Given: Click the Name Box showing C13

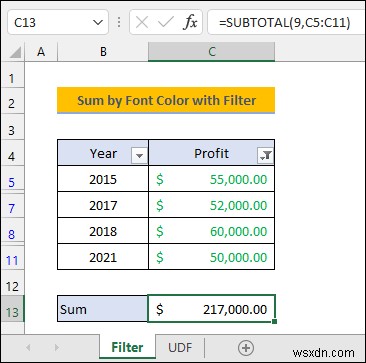Looking at the screenshot, I should click(x=58, y=23).
